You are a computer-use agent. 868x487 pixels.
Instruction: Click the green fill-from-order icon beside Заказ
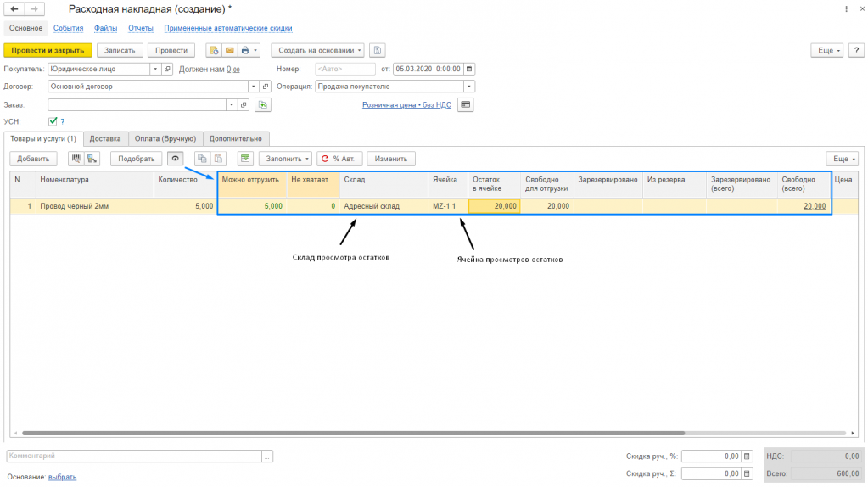[x=263, y=104]
